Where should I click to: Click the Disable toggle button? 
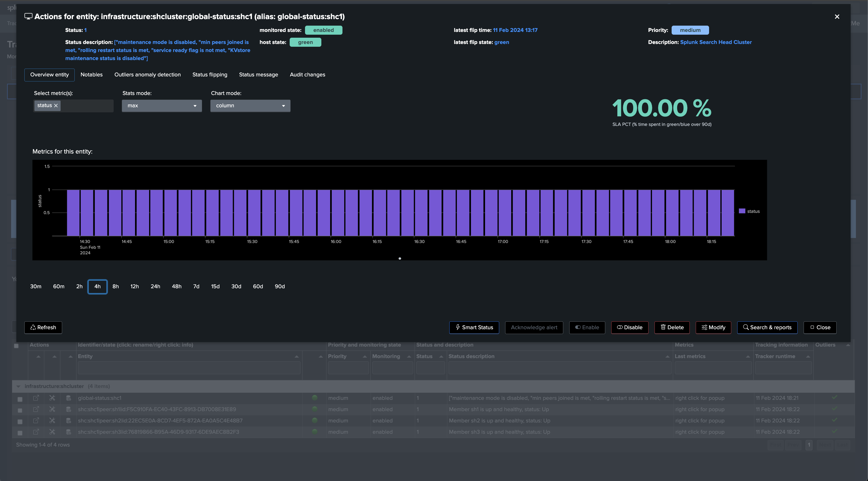click(x=629, y=327)
